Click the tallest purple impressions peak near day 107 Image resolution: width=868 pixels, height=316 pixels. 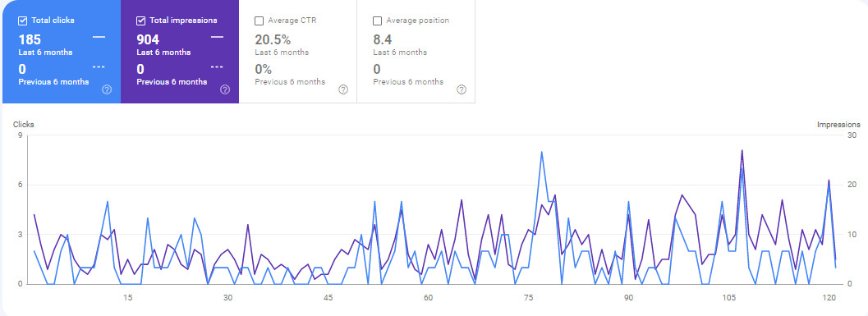[x=742, y=150]
